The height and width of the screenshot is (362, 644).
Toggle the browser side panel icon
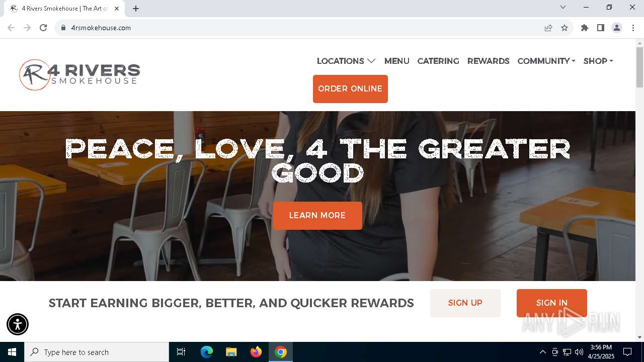[x=601, y=28]
